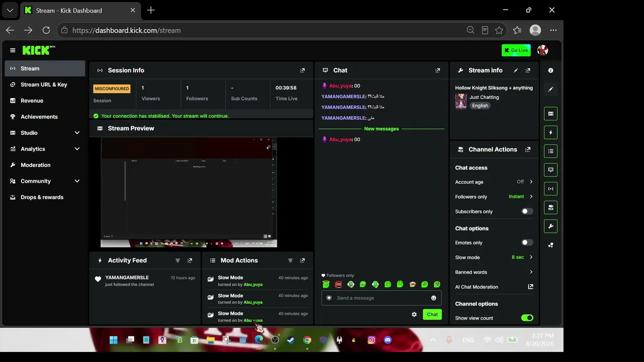Click the MISCONFIGURED session badge
Screen dimensions: 644x362
pos(112,88)
